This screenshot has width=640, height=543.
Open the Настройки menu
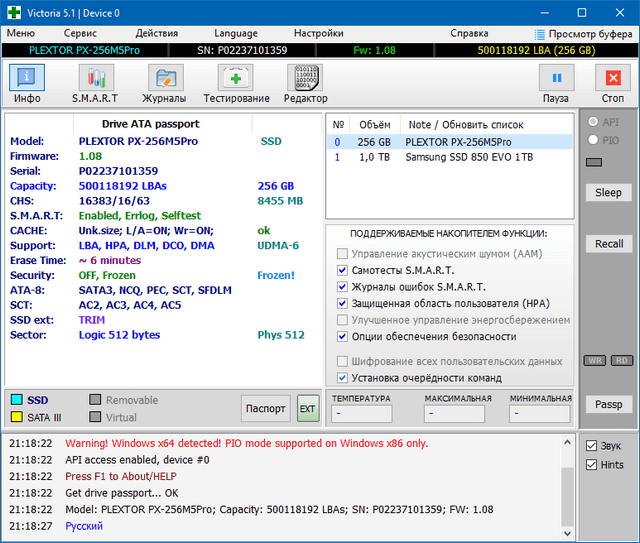click(318, 33)
